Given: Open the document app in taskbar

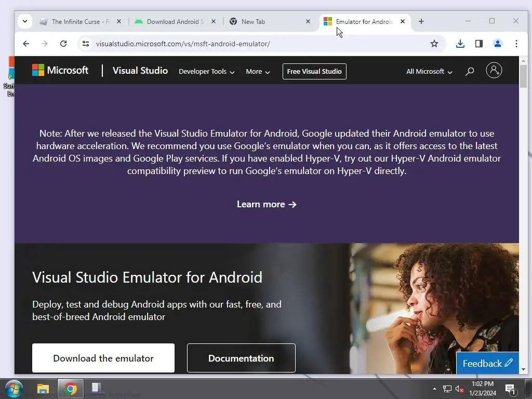Looking at the screenshot, I should (x=97, y=389).
